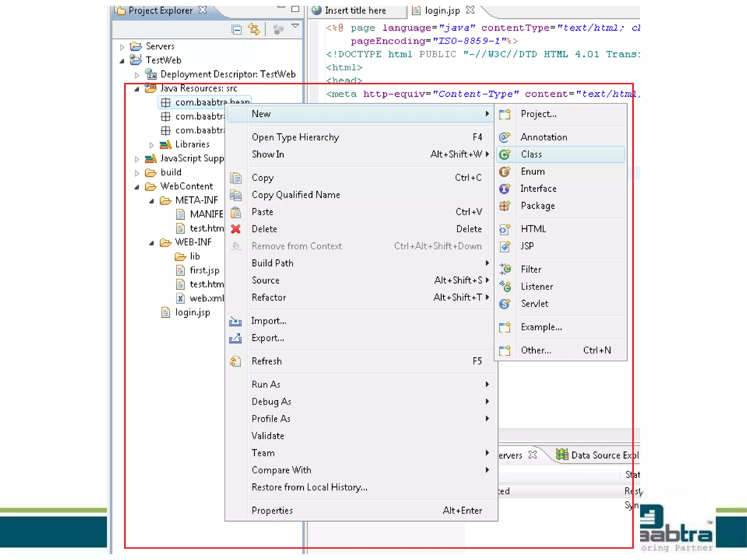Click the Interface icon in New submenu
This screenshot has width=747, height=560.
(x=505, y=189)
